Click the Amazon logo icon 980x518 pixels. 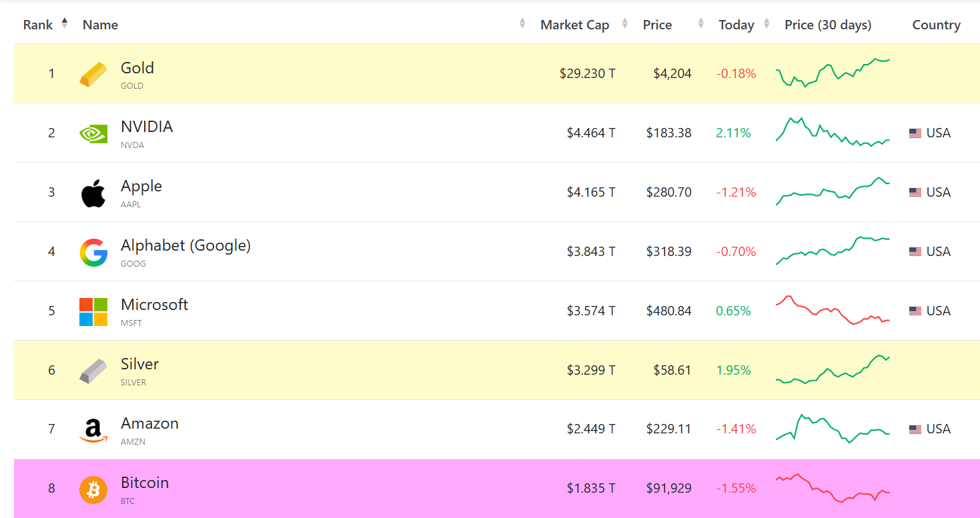click(93, 431)
